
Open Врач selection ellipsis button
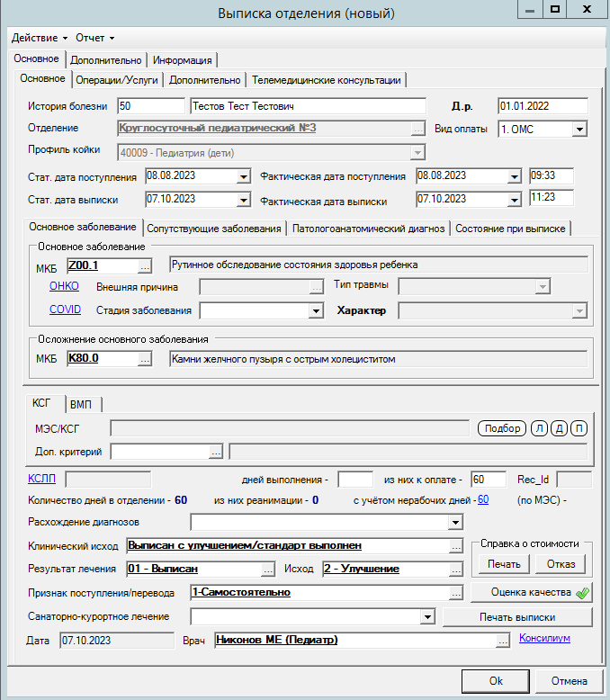[503, 642]
